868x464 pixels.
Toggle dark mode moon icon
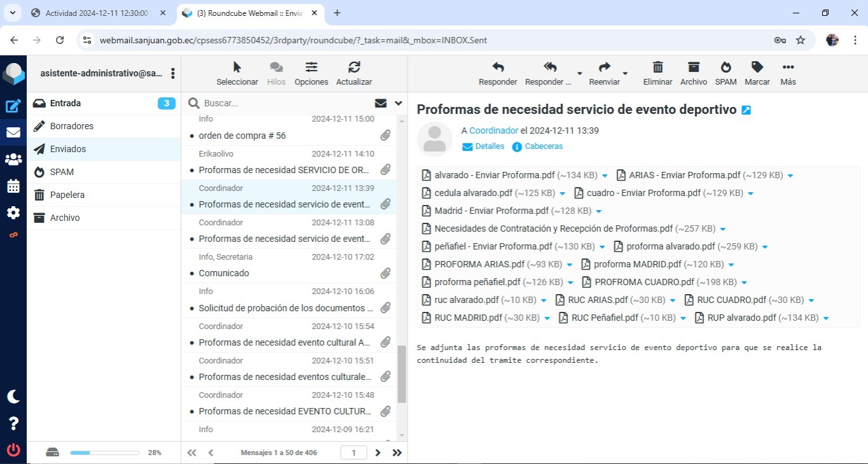click(13, 397)
